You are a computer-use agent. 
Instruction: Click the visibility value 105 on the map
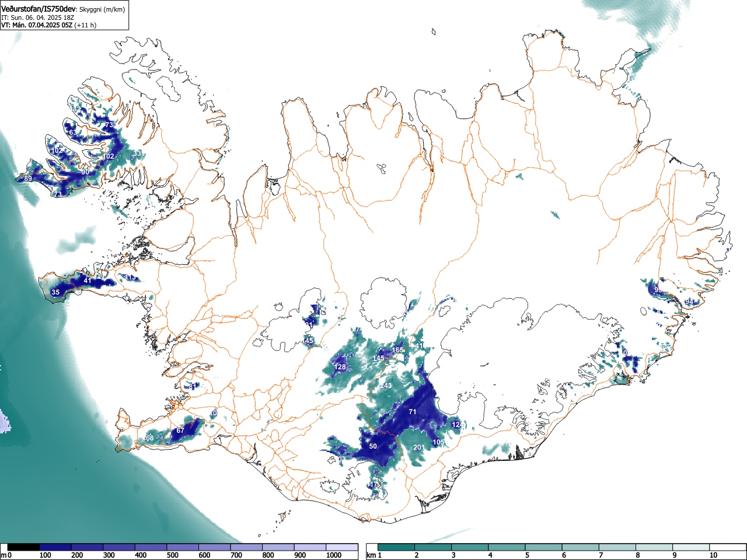439,442
